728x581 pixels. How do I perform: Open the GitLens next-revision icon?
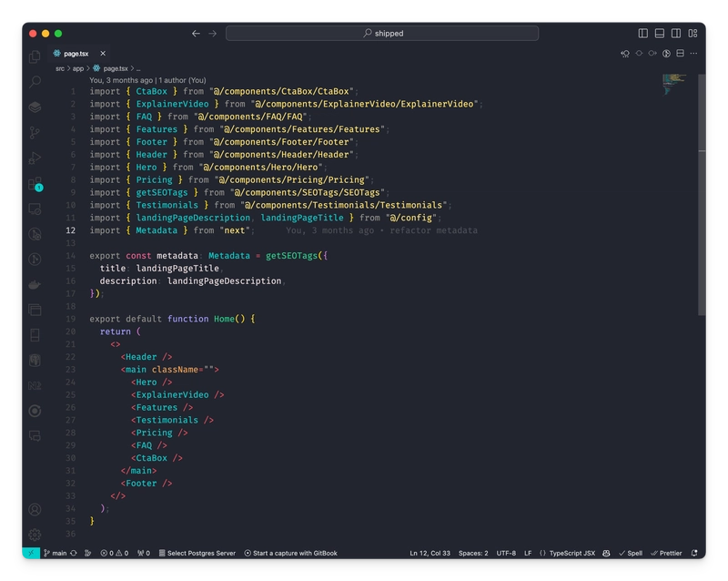[x=652, y=54]
